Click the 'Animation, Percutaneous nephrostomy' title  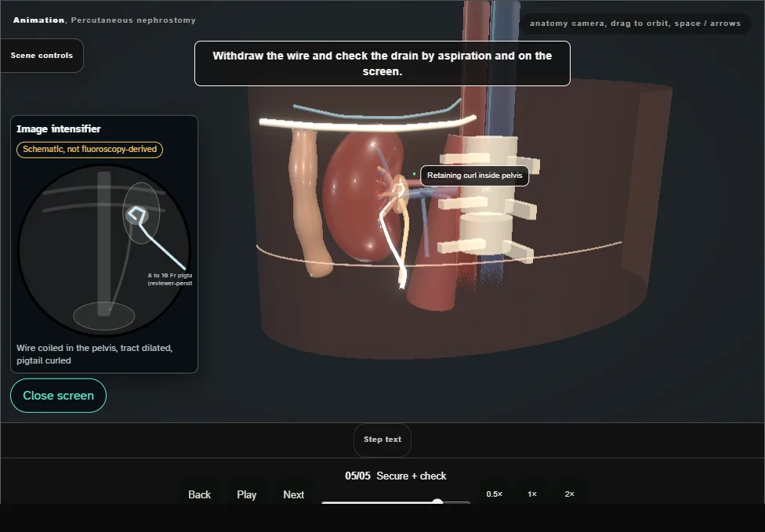pyautogui.click(x=104, y=20)
